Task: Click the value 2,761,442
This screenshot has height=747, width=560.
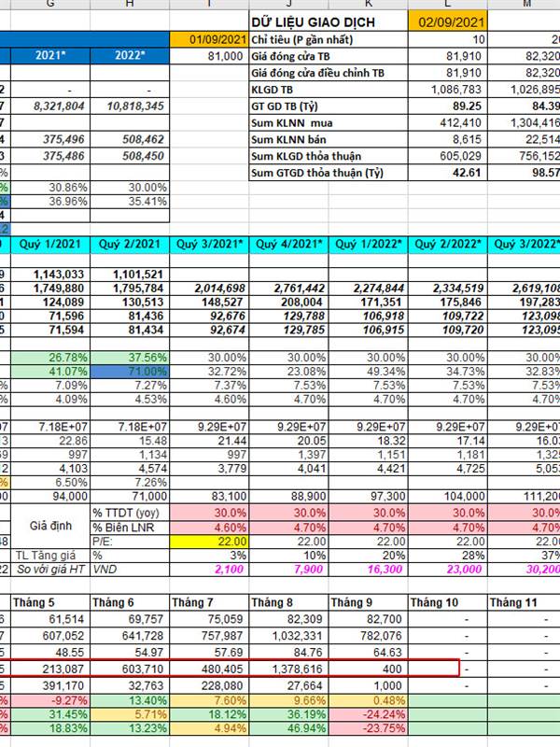Action: (x=288, y=289)
